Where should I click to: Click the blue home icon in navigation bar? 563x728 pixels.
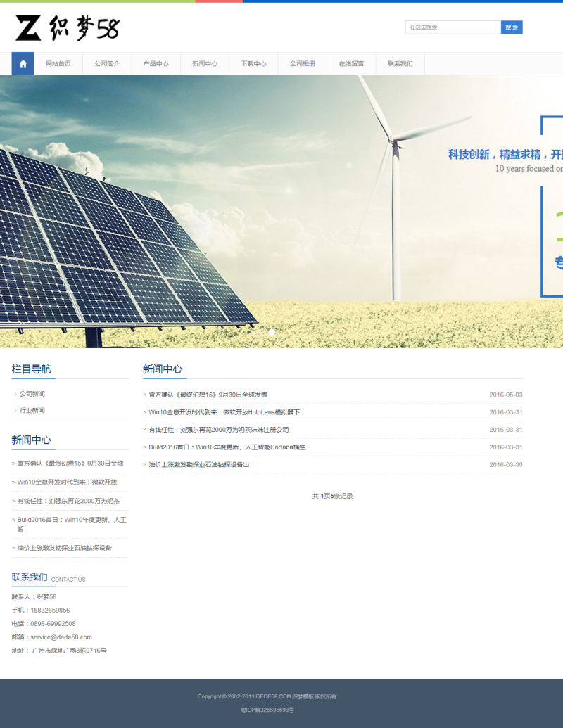23,64
